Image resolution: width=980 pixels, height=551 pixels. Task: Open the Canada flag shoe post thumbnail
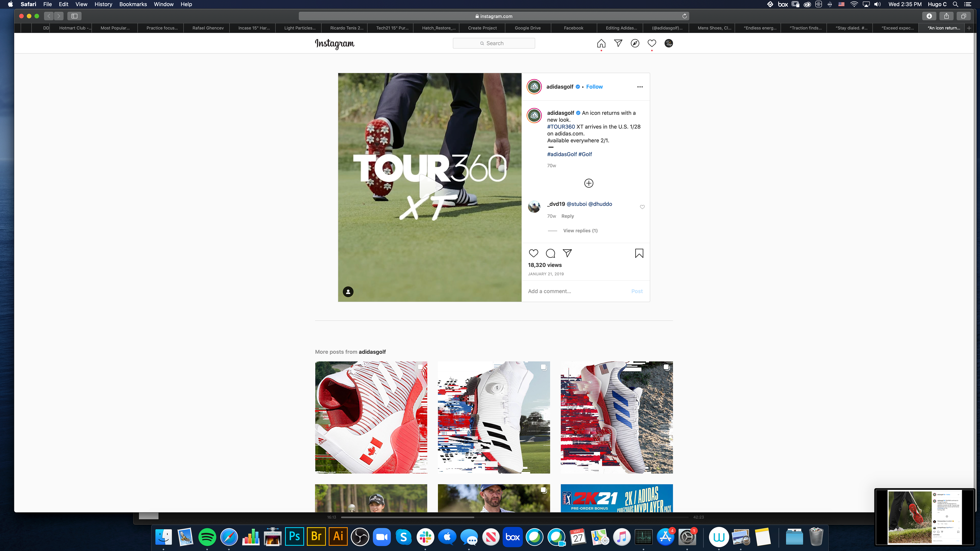click(x=371, y=417)
